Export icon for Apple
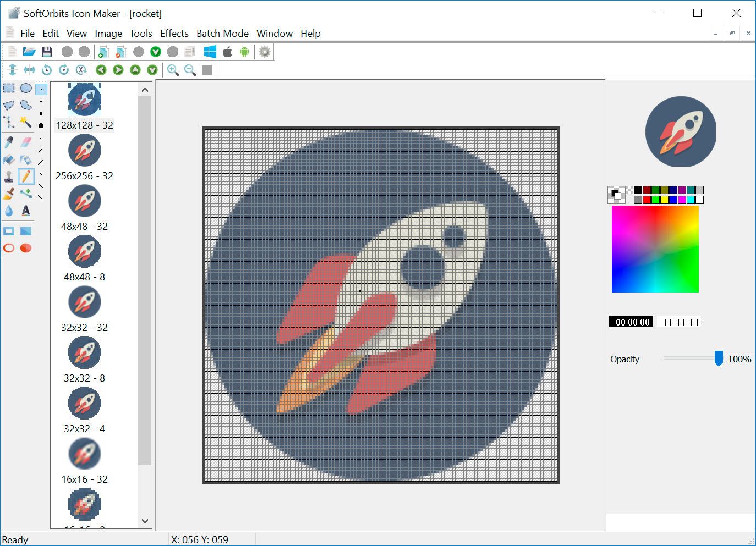 click(227, 52)
